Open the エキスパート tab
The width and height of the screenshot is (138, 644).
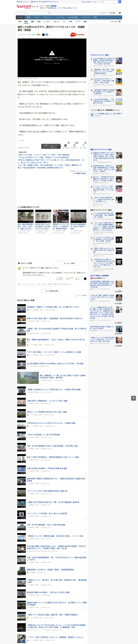pos(48,17)
